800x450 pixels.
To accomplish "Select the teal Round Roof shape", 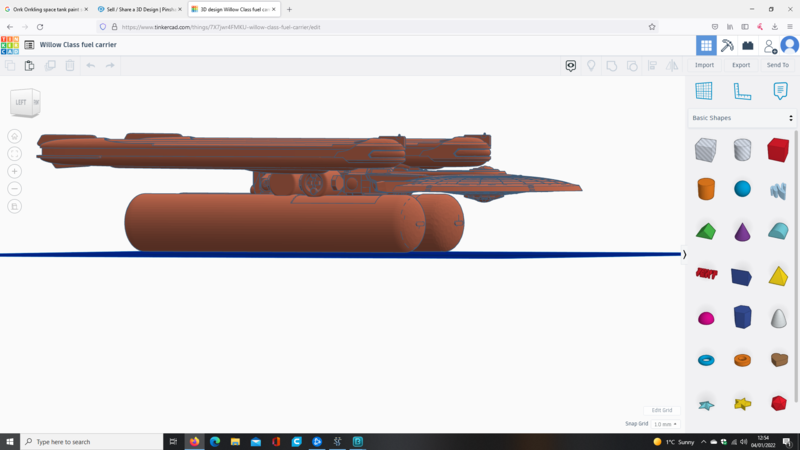I will pos(778,231).
